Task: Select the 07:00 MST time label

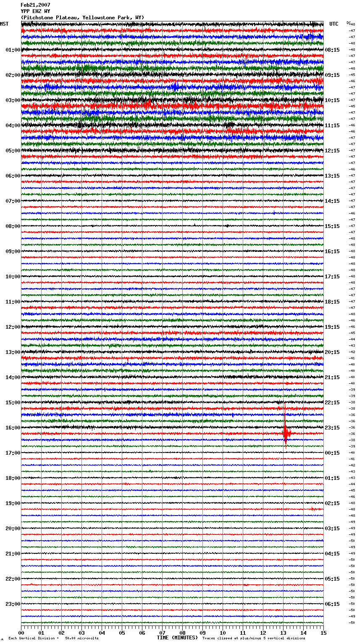Action: click(x=13, y=201)
